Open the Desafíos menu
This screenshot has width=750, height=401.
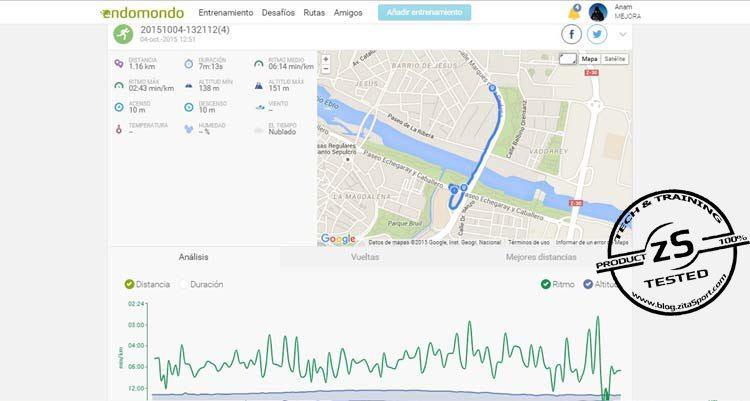(x=278, y=13)
